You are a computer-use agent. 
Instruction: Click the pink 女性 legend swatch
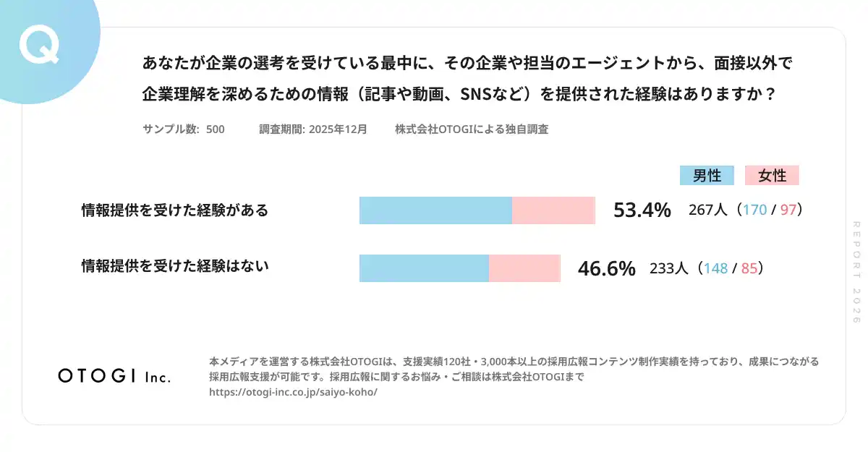pos(772,176)
